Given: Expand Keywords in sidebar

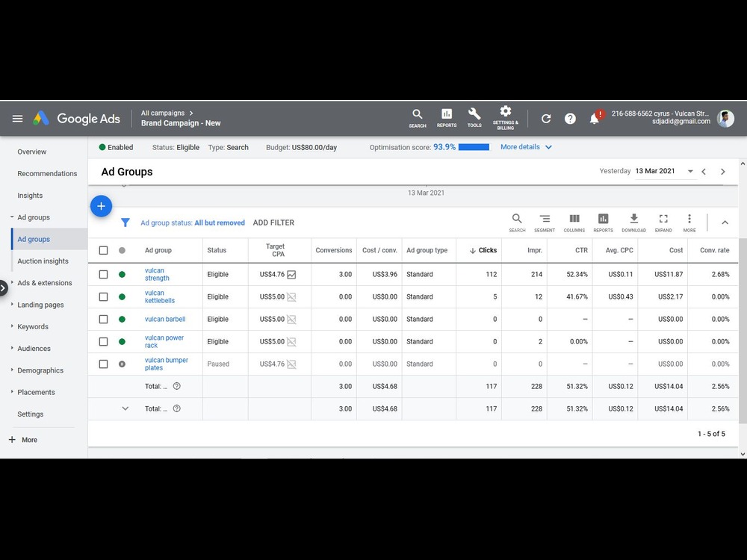Looking at the screenshot, I should click(x=12, y=326).
